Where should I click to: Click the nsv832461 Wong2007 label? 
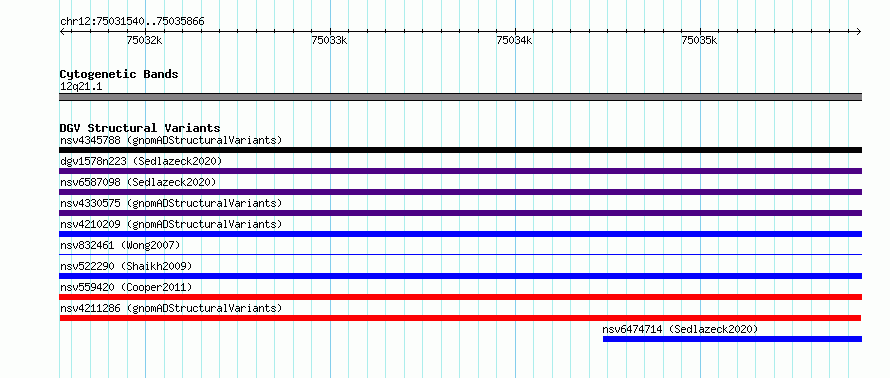click(120, 245)
